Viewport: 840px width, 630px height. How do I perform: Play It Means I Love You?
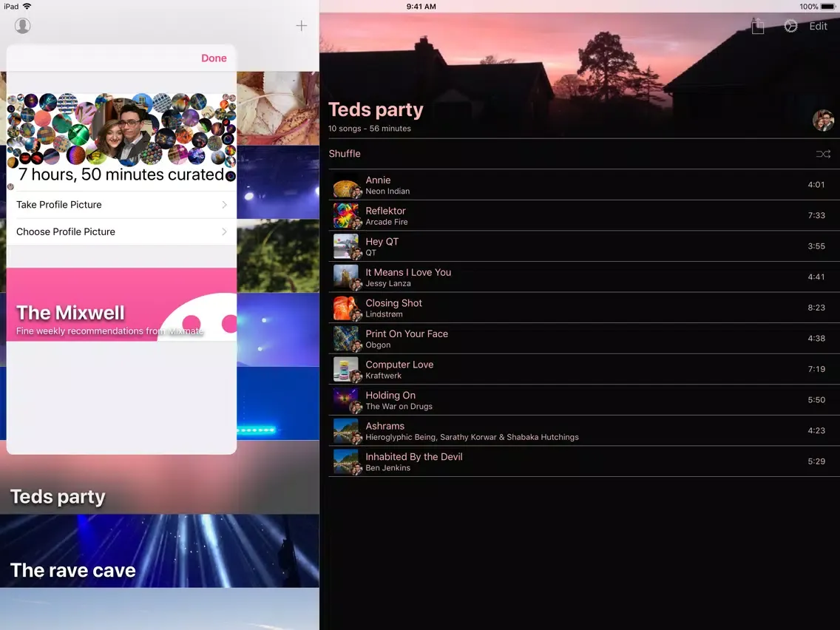click(x=584, y=277)
